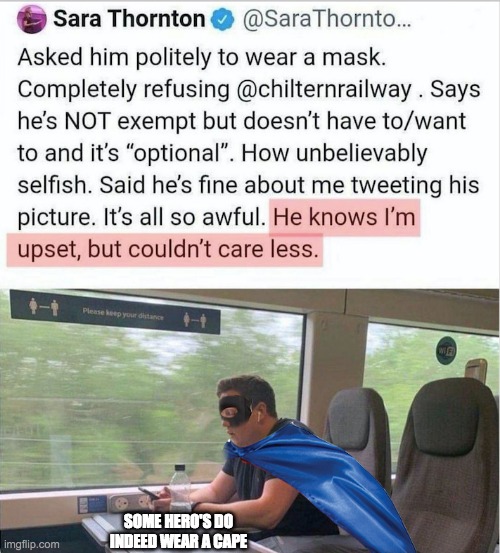Click the black eye mask on man

[235, 411]
